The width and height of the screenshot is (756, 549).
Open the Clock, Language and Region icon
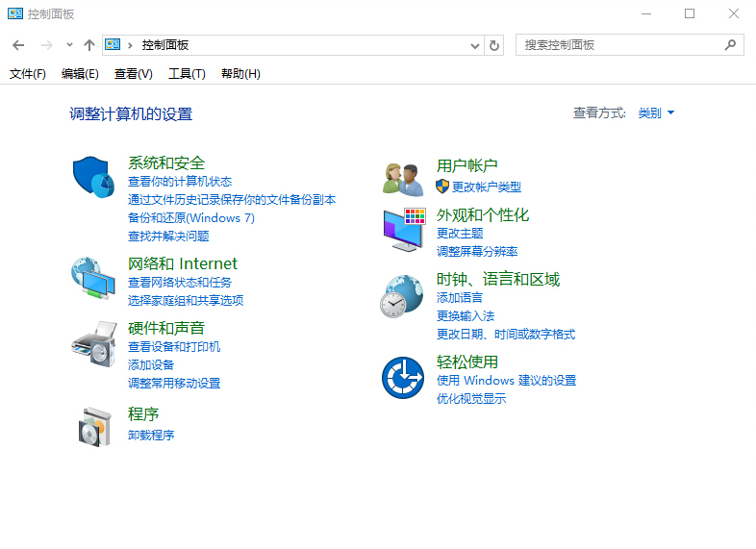(x=402, y=296)
